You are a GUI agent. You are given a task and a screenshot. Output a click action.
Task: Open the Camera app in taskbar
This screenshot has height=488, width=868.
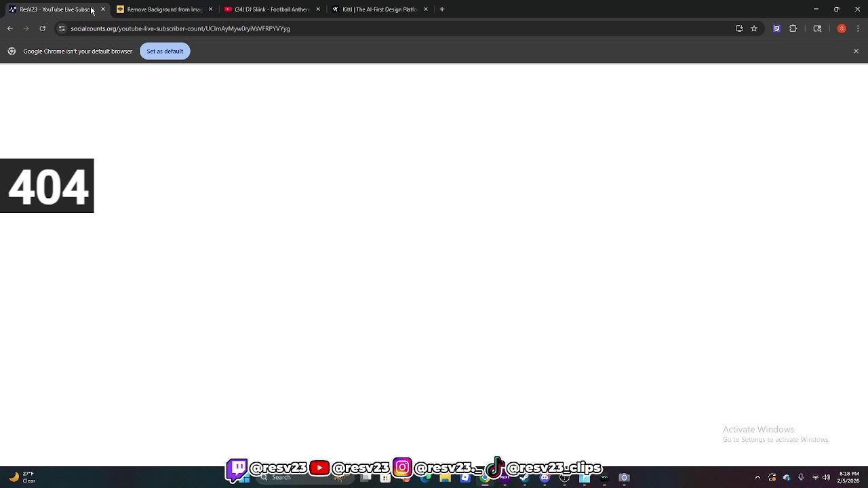point(624,478)
